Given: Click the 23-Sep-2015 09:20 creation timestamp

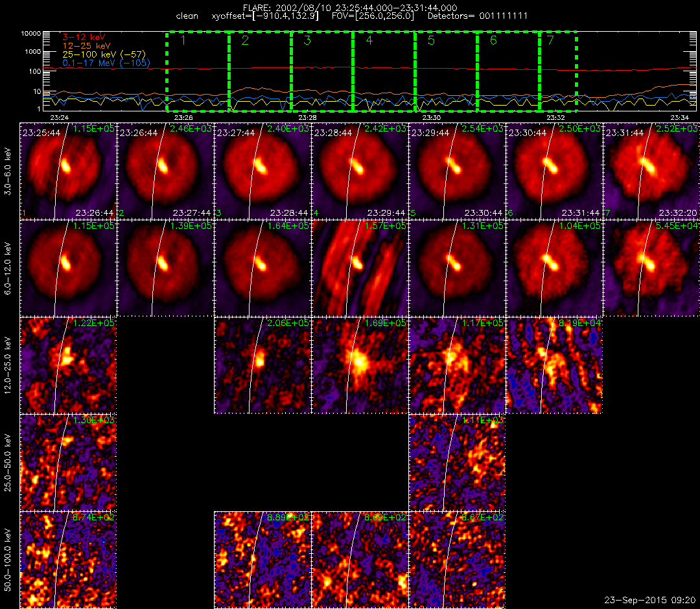Looking at the screenshot, I should 650,600.
